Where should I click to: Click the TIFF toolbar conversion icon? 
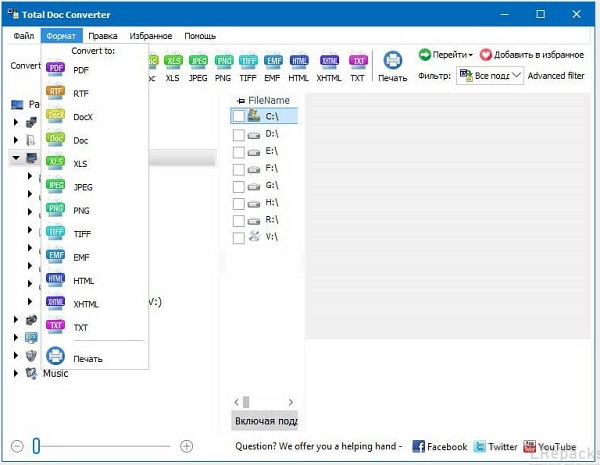248,67
